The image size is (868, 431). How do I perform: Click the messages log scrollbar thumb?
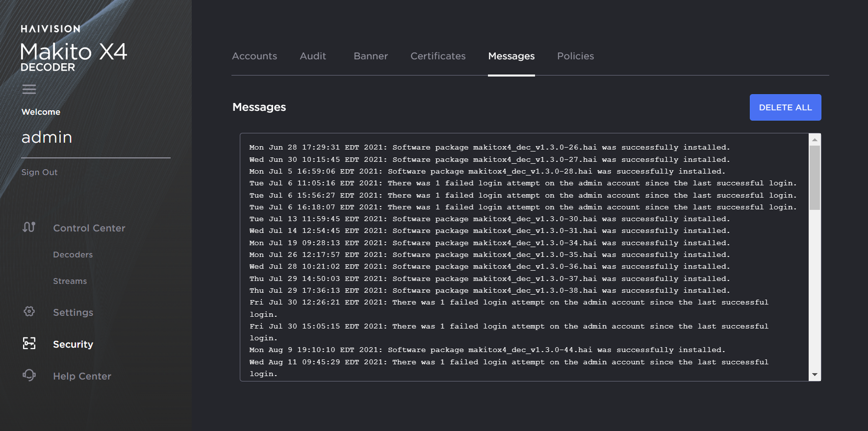tap(815, 177)
